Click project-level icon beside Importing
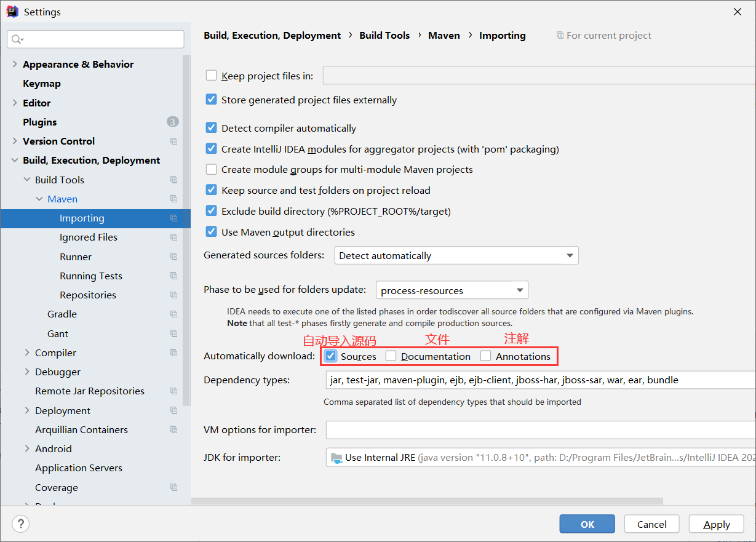The height and width of the screenshot is (542, 756). pyautogui.click(x=173, y=218)
